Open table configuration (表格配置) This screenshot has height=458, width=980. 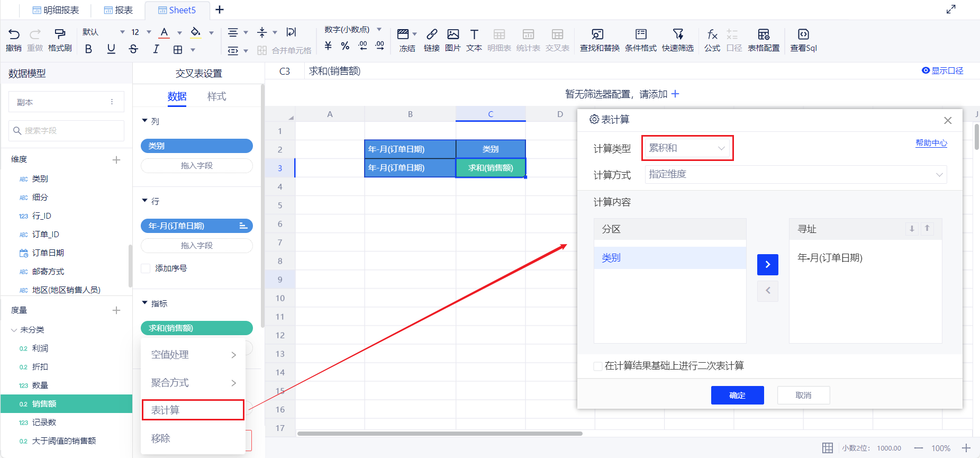coord(763,35)
